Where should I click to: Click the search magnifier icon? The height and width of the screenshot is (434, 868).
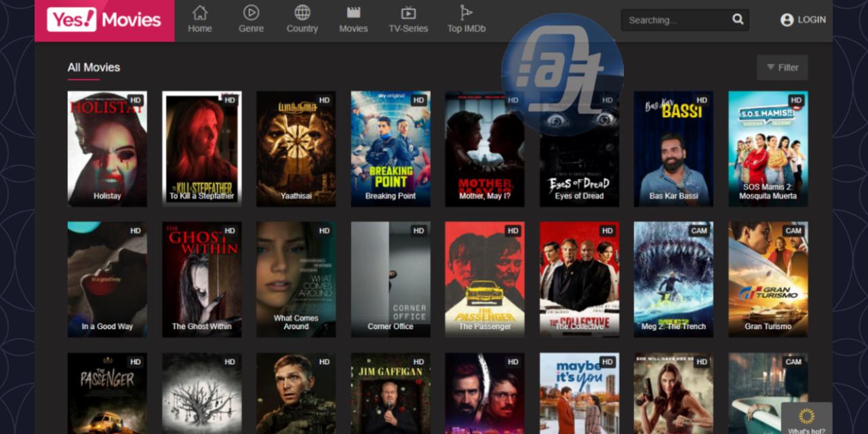click(x=738, y=20)
